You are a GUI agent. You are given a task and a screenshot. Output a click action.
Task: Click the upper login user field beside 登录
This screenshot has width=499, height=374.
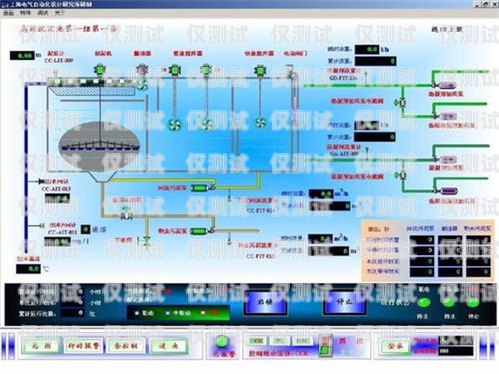tap(456, 340)
